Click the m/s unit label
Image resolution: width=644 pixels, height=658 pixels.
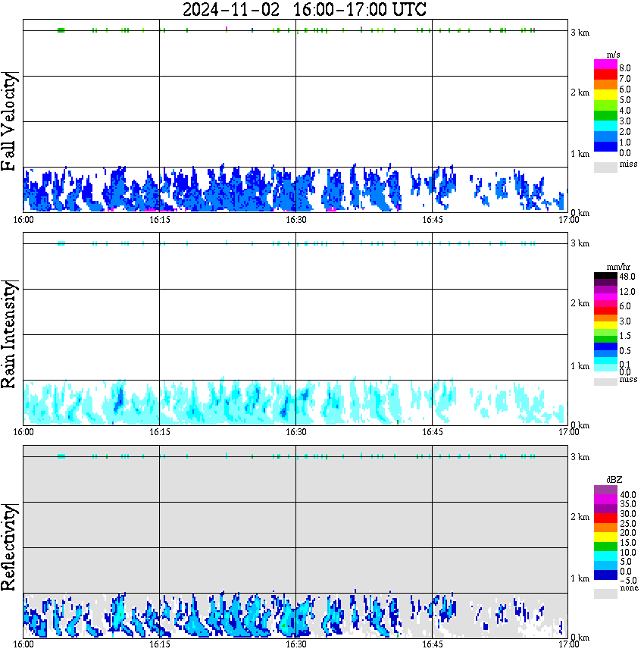pos(613,55)
